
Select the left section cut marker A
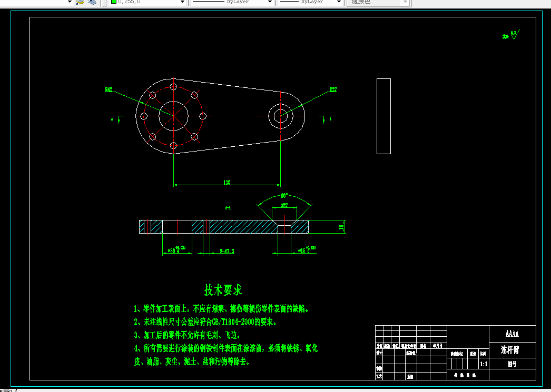(117, 119)
